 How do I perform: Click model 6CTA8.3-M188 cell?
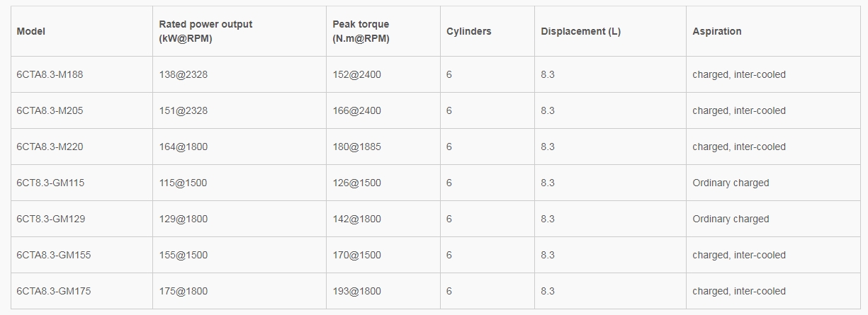tap(50, 74)
